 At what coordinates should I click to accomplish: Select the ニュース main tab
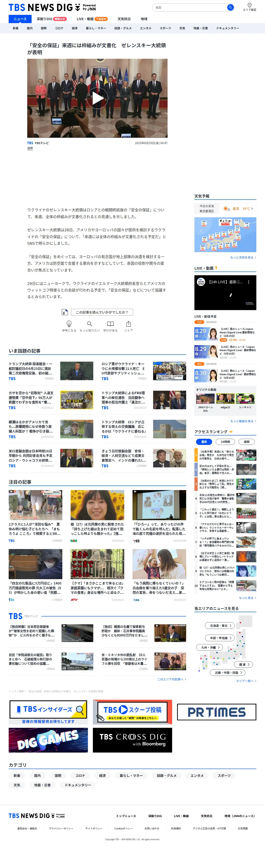[20, 19]
